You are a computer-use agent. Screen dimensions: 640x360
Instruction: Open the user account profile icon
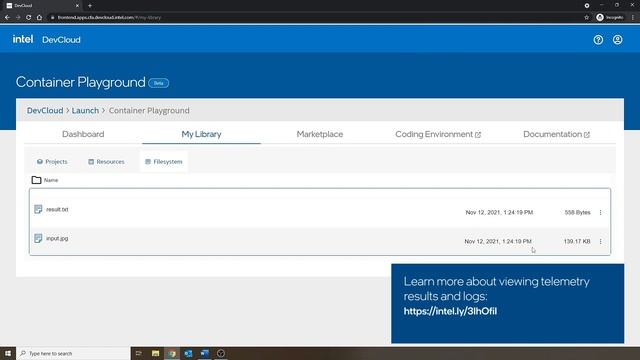tap(618, 40)
